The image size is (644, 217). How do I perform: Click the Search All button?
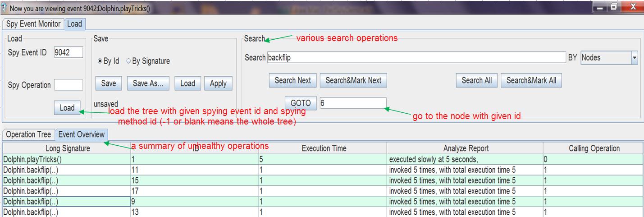point(477,80)
